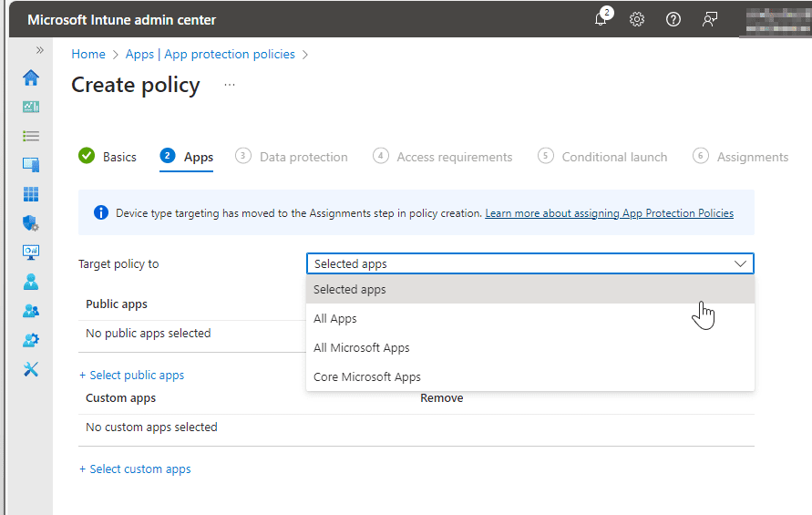Image resolution: width=812 pixels, height=515 pixels.
Task: Collapse the Target policy to dropdown
Action: 529,263
